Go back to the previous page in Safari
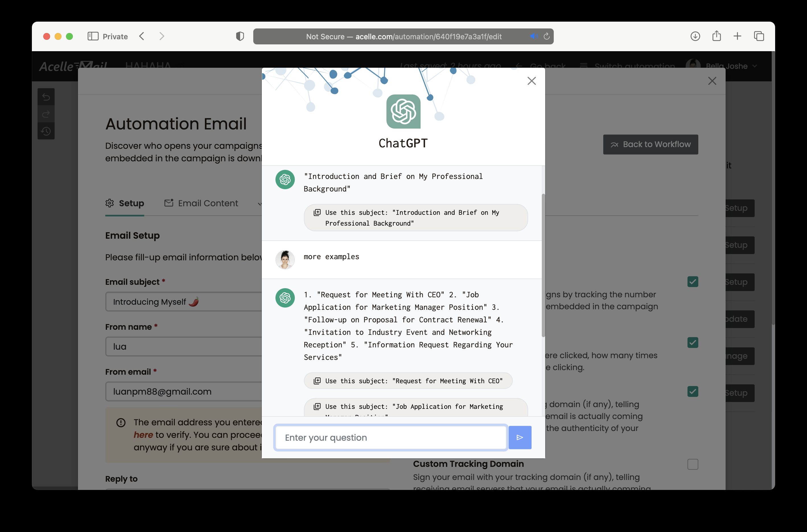Image resolution: width=807 pixels, height=532 pixels. coord(142,36)
